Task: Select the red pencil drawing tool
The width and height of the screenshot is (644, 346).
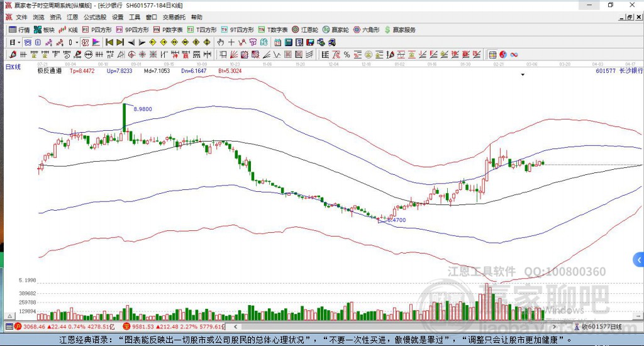Action: [13, 54]
